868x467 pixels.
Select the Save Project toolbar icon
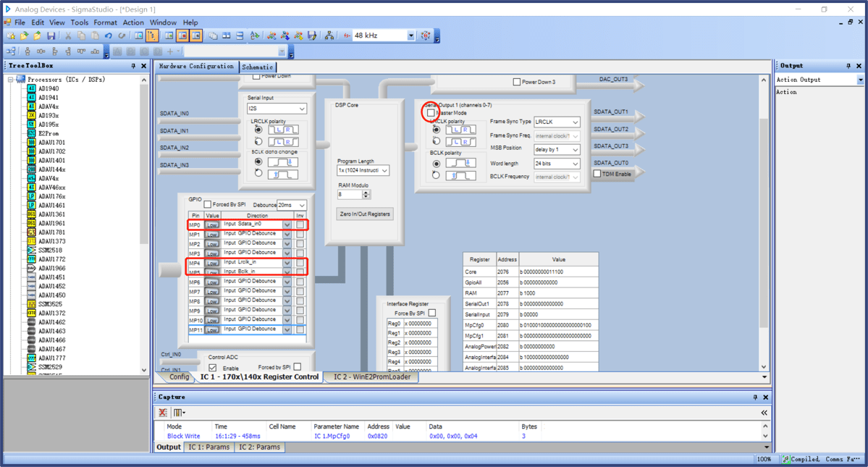[51, 35]
